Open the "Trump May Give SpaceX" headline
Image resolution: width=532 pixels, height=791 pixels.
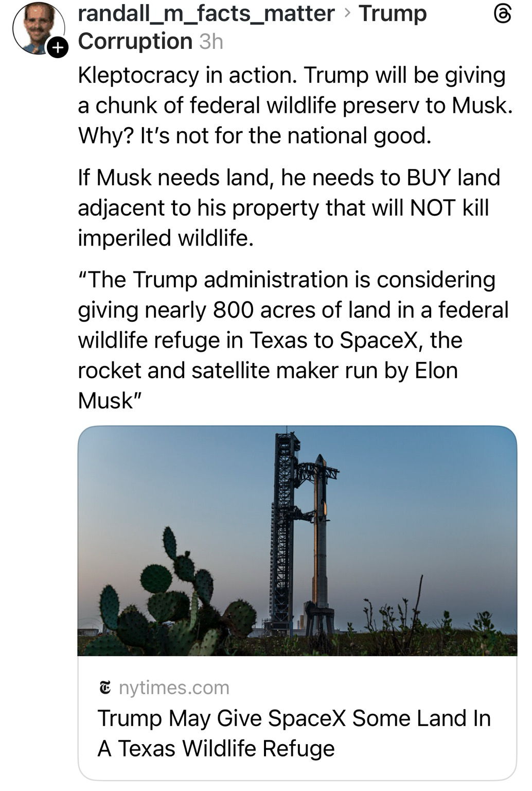point(294,733)
